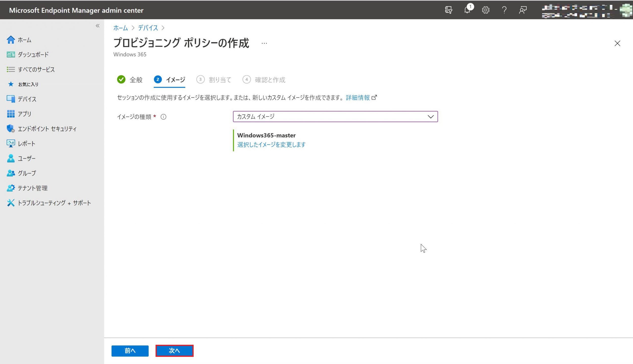Open エンドポイント セキュリティ in sidebar

coord(47,129)
